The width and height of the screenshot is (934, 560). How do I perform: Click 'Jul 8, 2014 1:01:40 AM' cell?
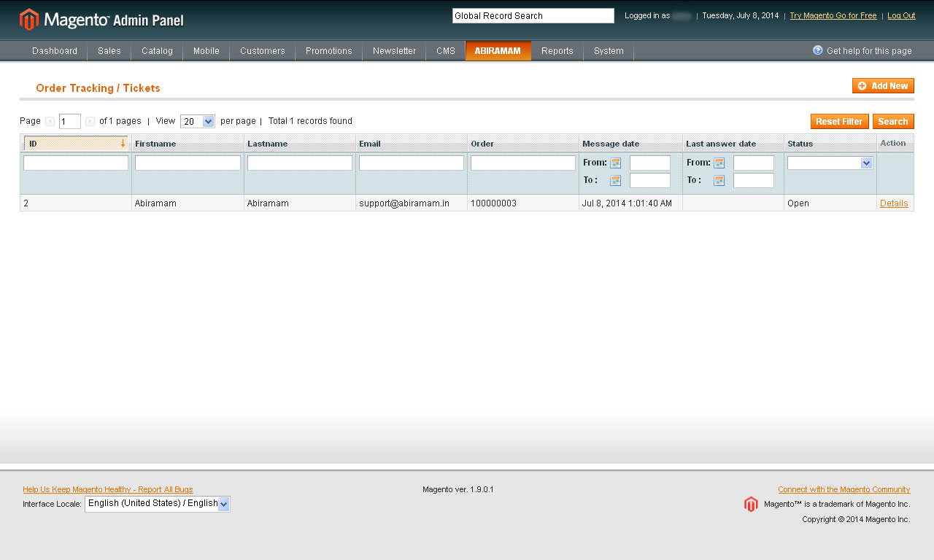(x=627, y=203)
